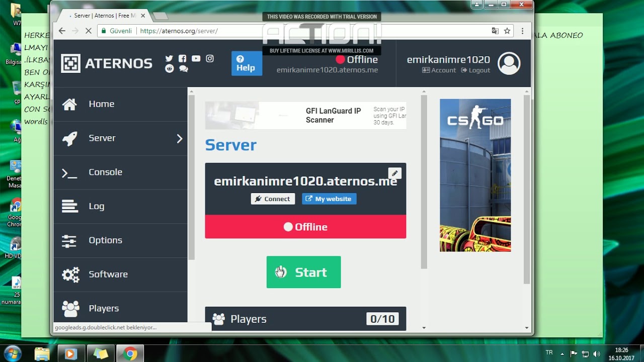This screenshot has width=644, height=362.
Task: Bookmark this page with the star icon
Action: pos(508,31)
